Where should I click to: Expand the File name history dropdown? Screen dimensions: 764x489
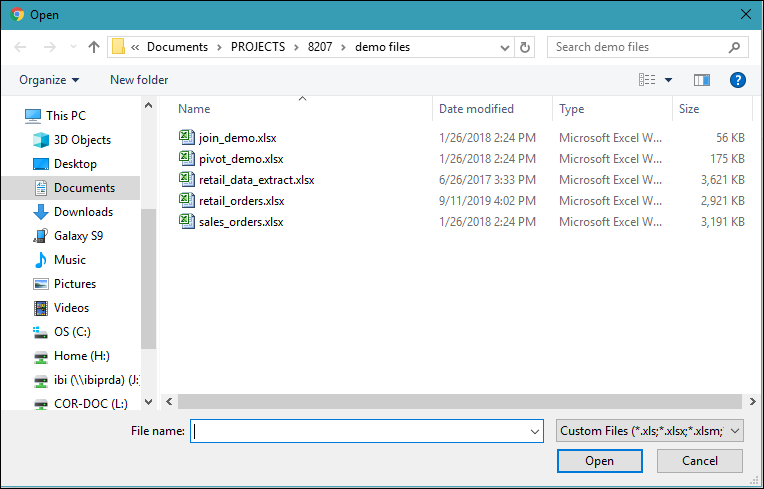click(536, 431)
